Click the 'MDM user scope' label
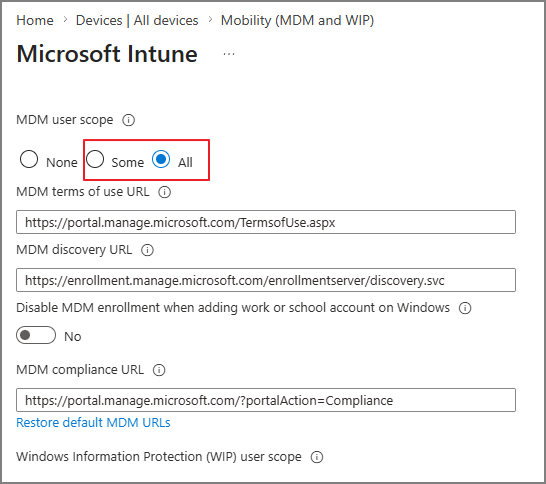 65,120
